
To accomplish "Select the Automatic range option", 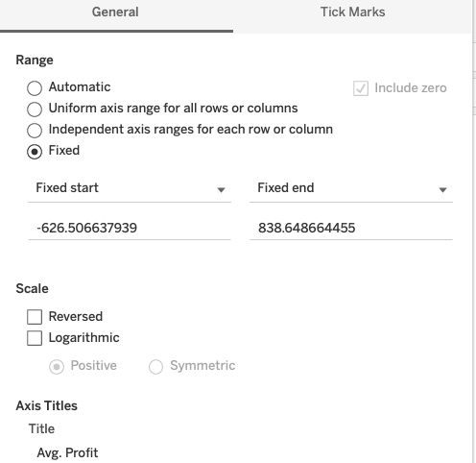I will 35,88.
